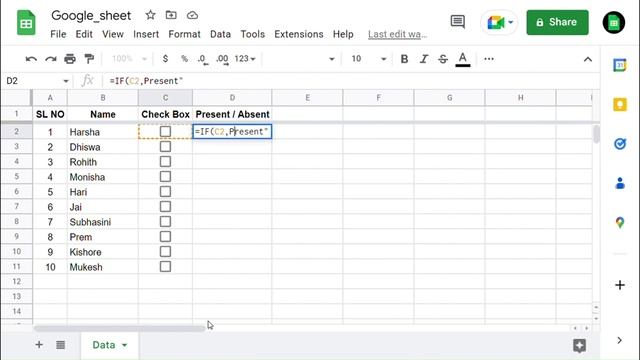The image size is (640, 360).
Task: Open the Explore button
Action: (579, 345)
